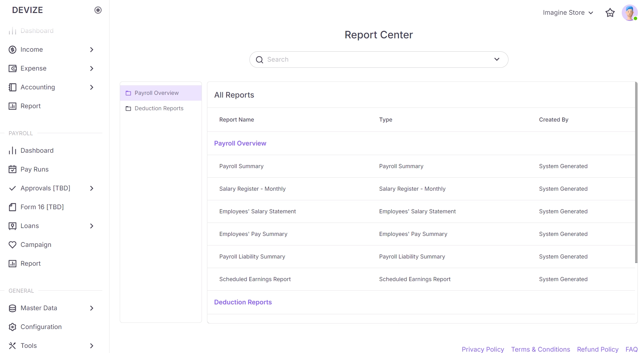Toggle the sidebar pin radio icon
The image size is (644, 353).
(x=98, y=10)
